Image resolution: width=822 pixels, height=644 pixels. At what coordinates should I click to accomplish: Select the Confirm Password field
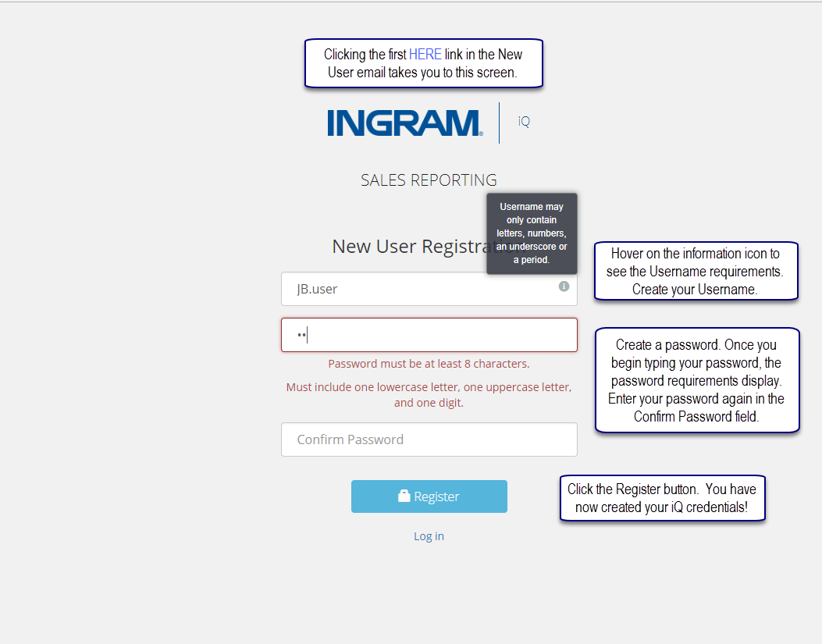pyautogui.click(x=429, y=439)
